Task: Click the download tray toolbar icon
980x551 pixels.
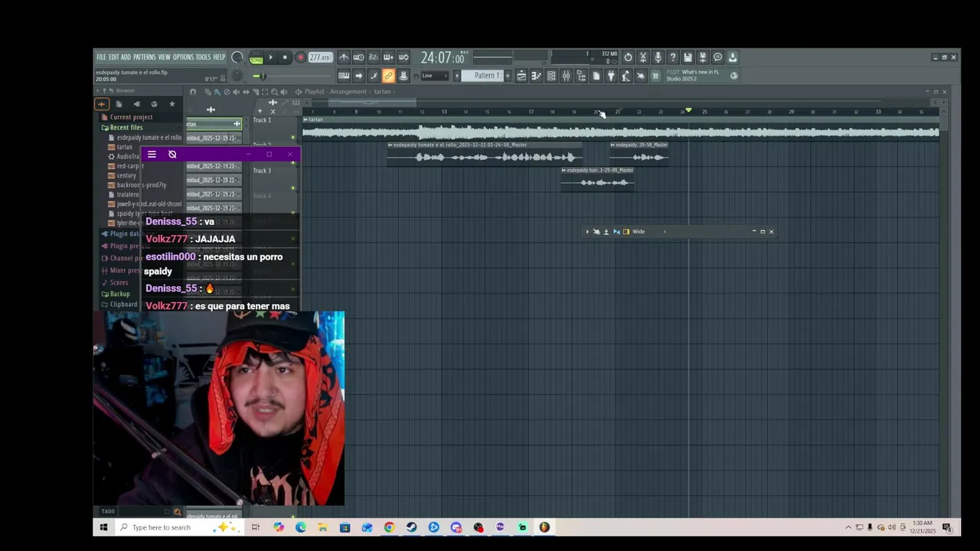Action: (733, 57)
